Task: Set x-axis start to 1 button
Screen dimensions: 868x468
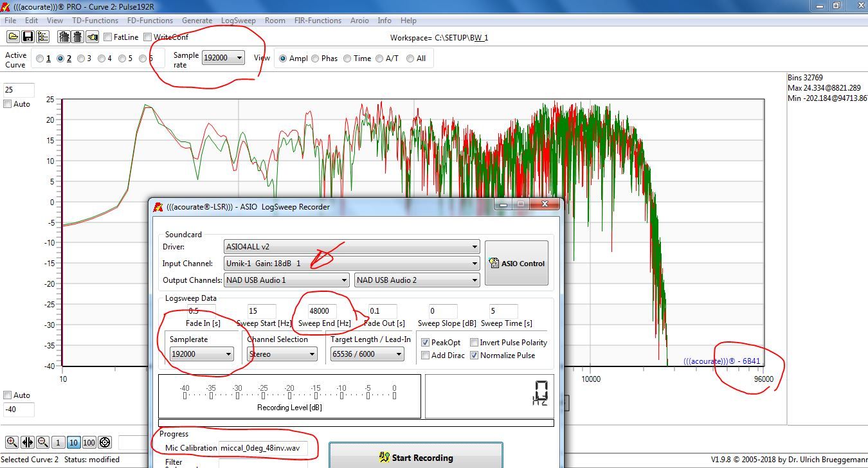Action: click(x=58, y=442)
